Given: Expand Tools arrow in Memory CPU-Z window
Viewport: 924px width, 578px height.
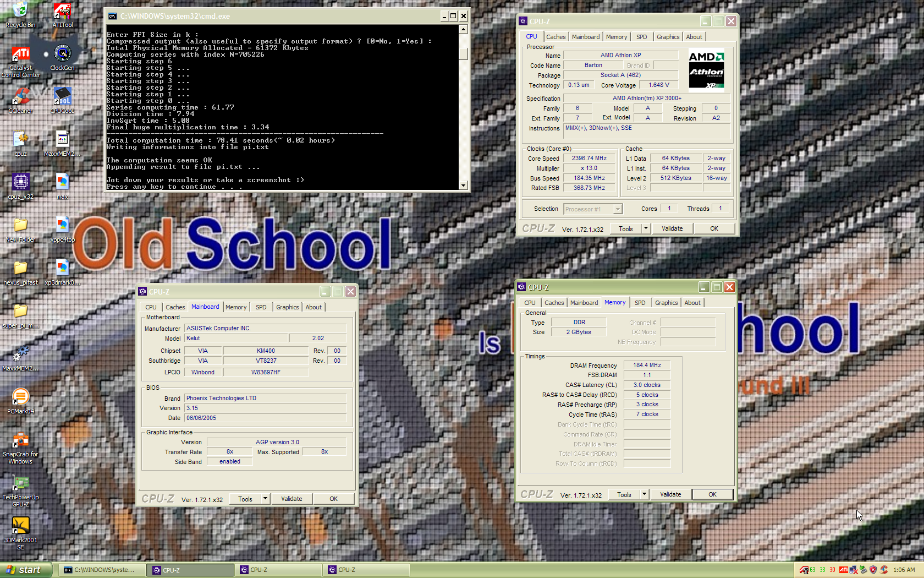Looking at the screenshot, I should (644, 494).
